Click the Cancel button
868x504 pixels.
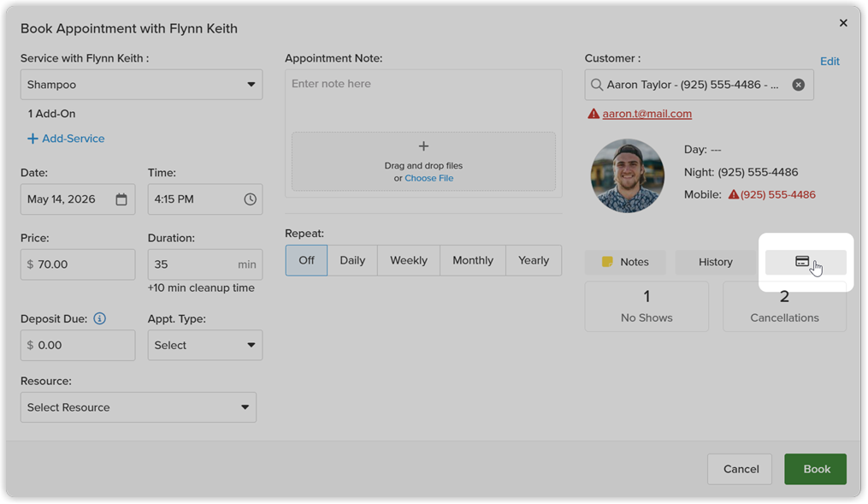[740, 469]
